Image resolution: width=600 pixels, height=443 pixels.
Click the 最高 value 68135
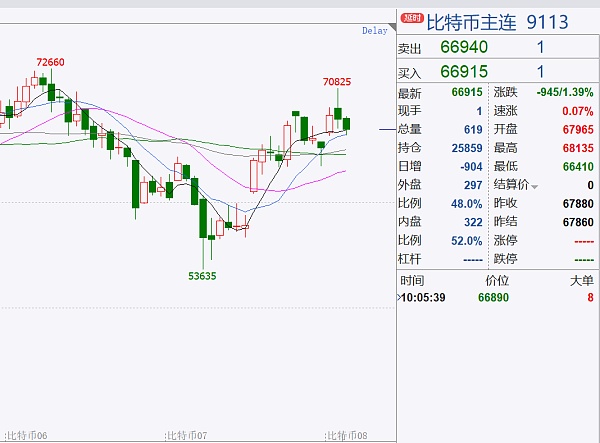[x=578, y=149]
